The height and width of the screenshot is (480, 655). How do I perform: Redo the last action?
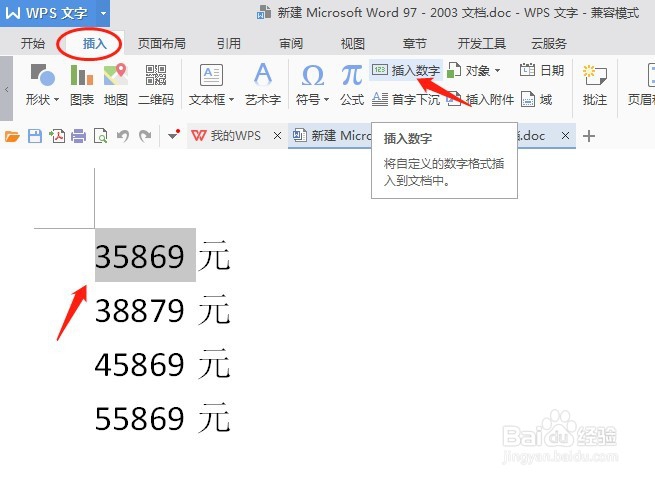[145, 136]
